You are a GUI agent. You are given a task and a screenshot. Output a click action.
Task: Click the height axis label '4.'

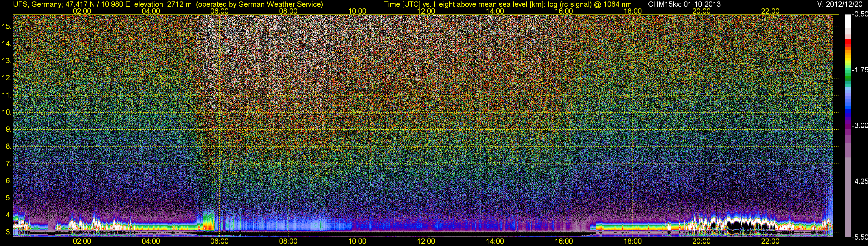tap(8, 215)
